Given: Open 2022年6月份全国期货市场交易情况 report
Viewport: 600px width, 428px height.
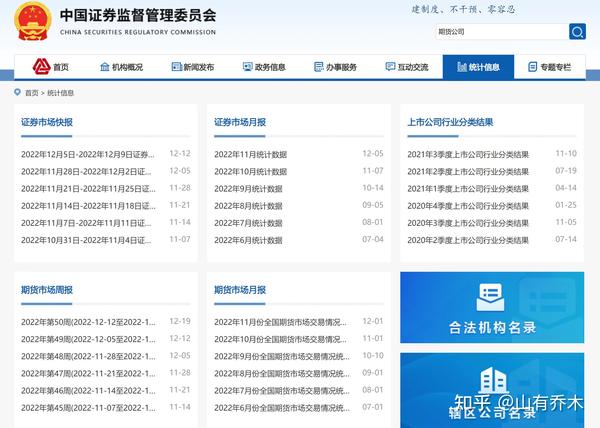Looking at the screenshot, I should point(282,408).
